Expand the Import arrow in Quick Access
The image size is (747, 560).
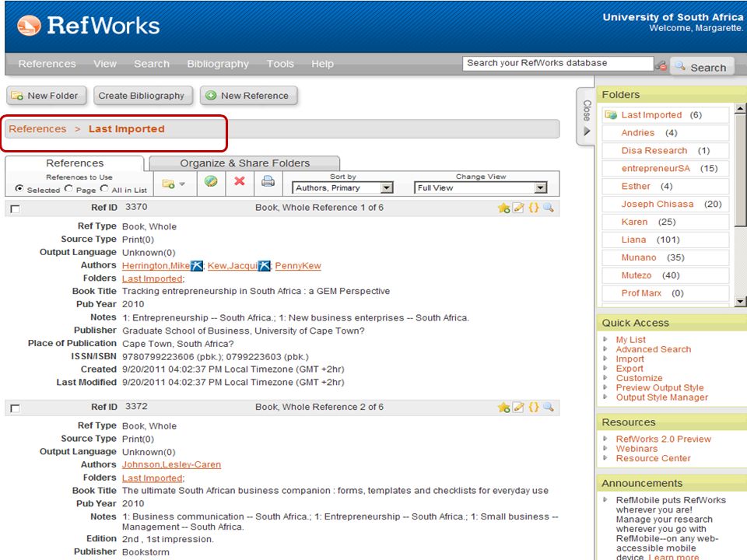[x=605, y=358]
